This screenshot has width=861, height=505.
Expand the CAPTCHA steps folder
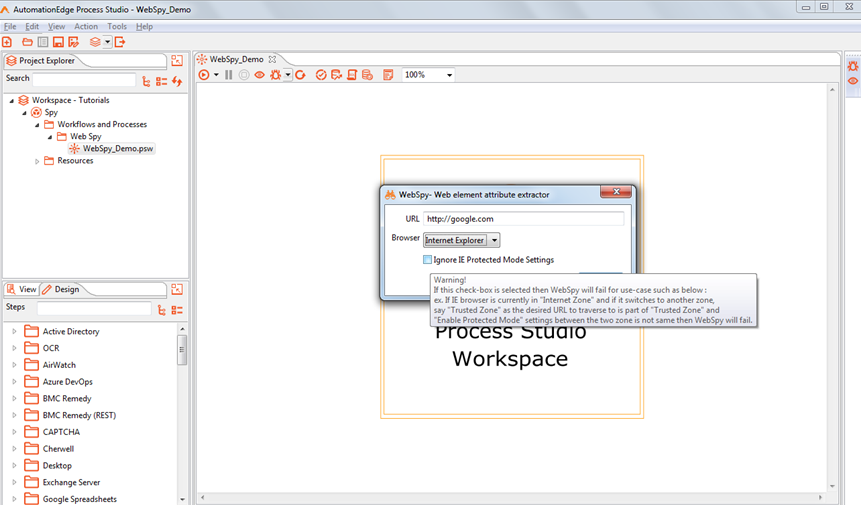tap(14, 431)
